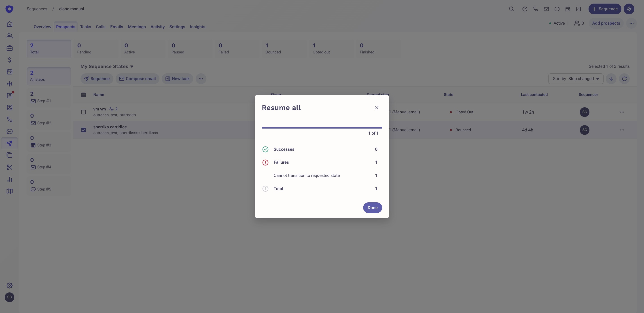This screenshot has height=313, width=644.
Task: Open more actions menu for Bounced row
Action: 622,130
